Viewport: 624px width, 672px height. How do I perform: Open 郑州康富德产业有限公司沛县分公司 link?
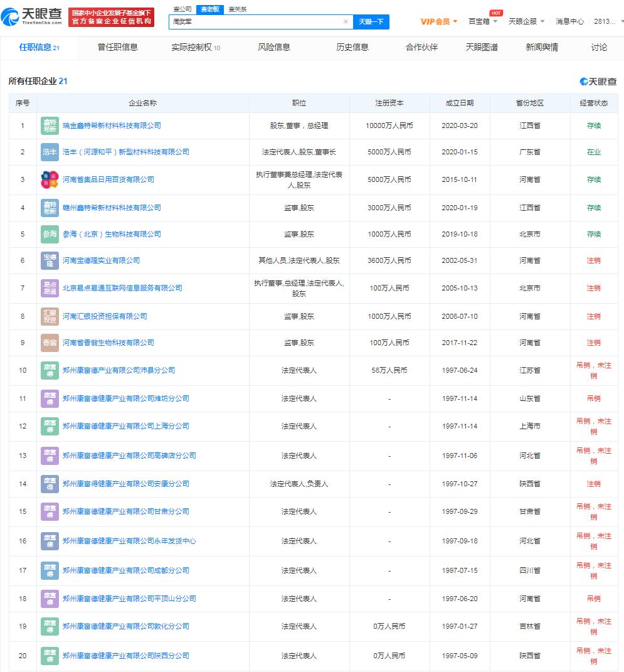point(119,370)
